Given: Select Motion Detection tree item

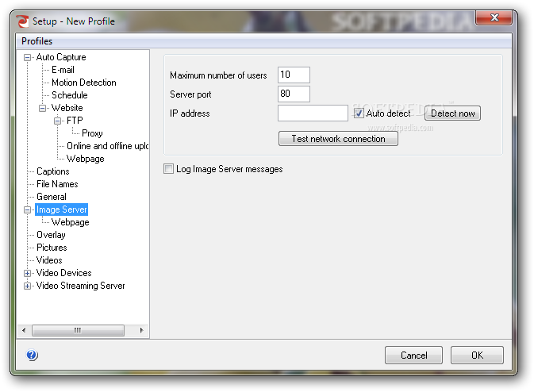Looking at the screenshot, I should (84, 83).
